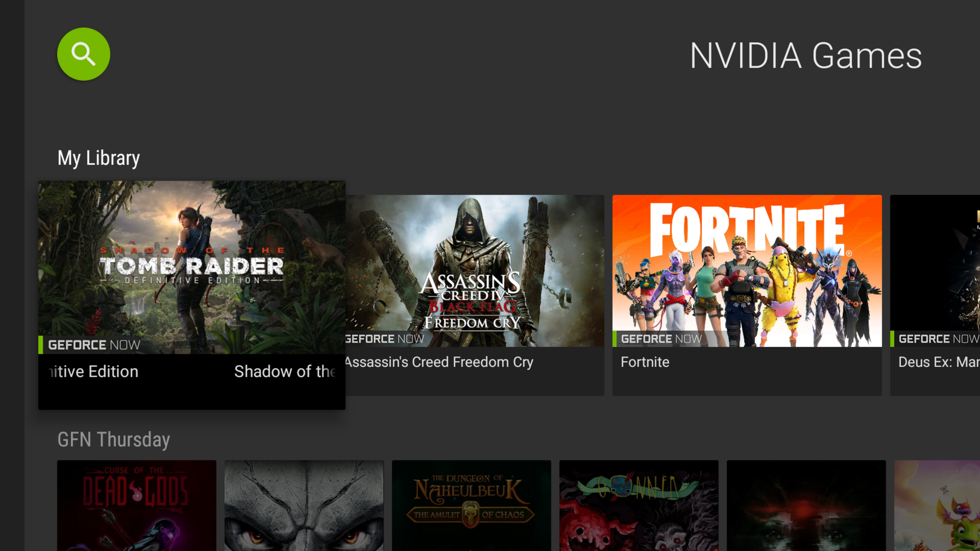Select Shadow of the Tomb Raider cover art
Screen dimensions: 980x551
(192, 267)
